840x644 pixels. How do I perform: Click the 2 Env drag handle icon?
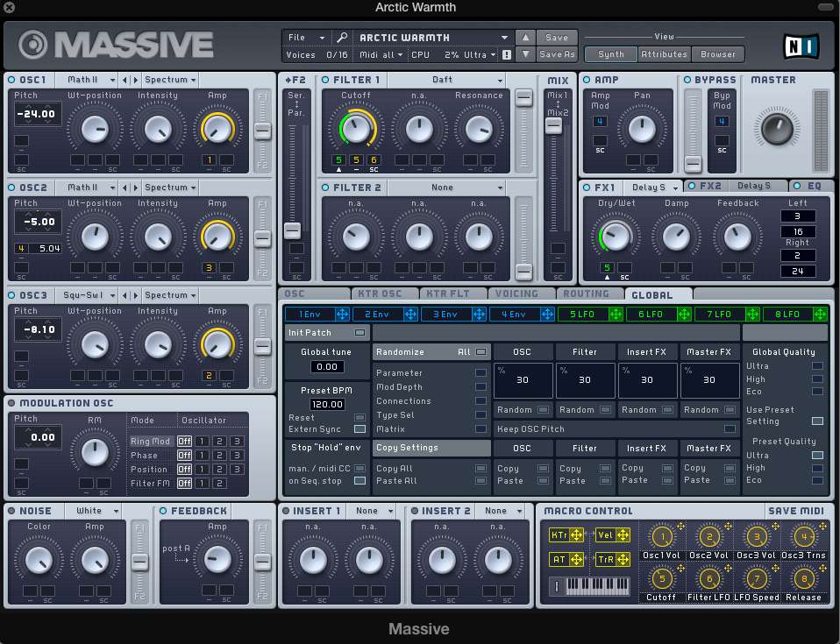tap(411, 315)
